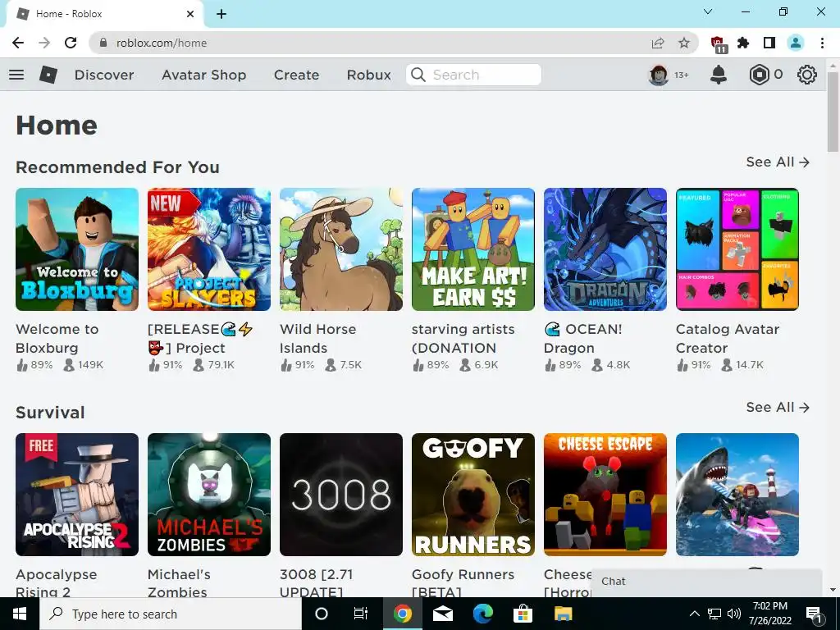Bookmark this page with the star icon
The image size is (840, 630).
click(684, 43)
